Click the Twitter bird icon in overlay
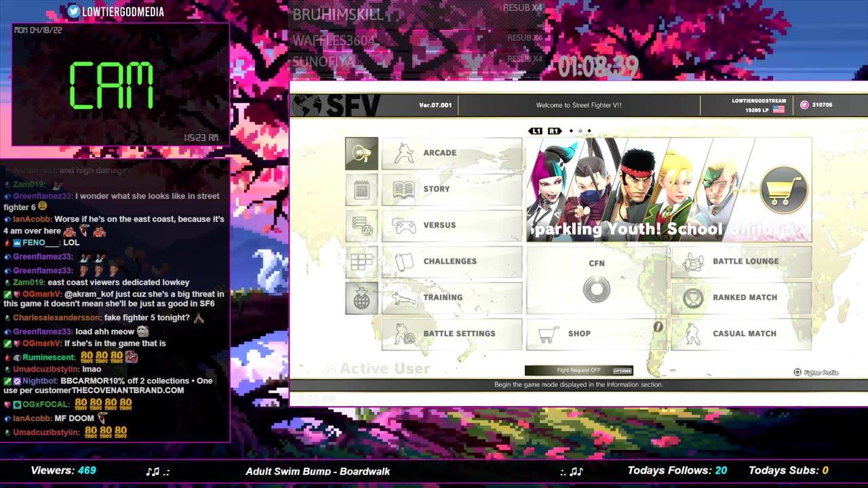Image resolution: width=868 pixels, height=488 pixels. (x=73, y=12)
